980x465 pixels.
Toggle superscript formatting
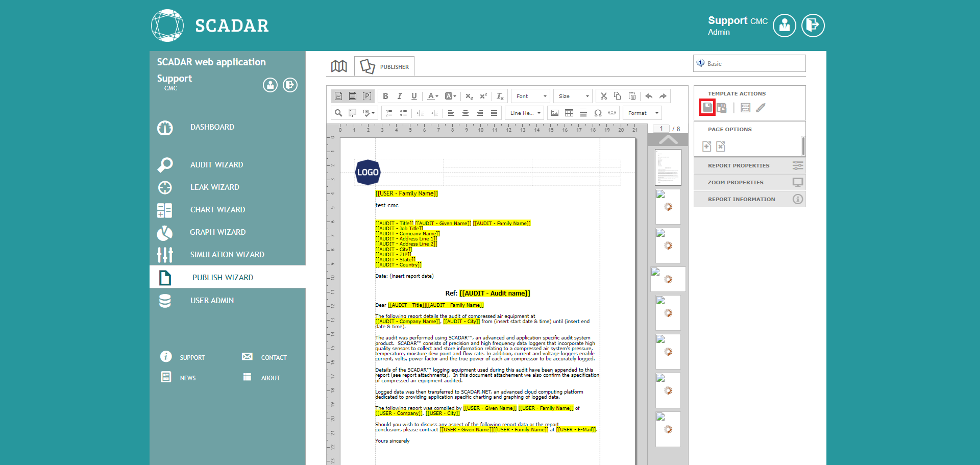[x=483, y=96]
